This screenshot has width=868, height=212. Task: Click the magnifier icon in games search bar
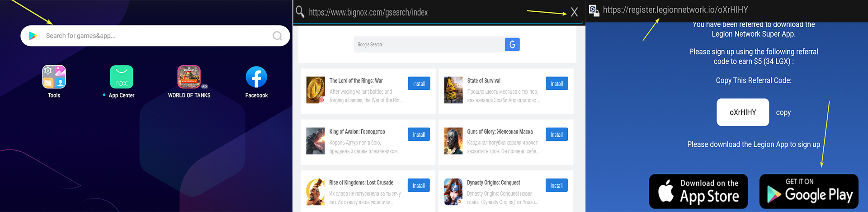[x=278, y=36]
